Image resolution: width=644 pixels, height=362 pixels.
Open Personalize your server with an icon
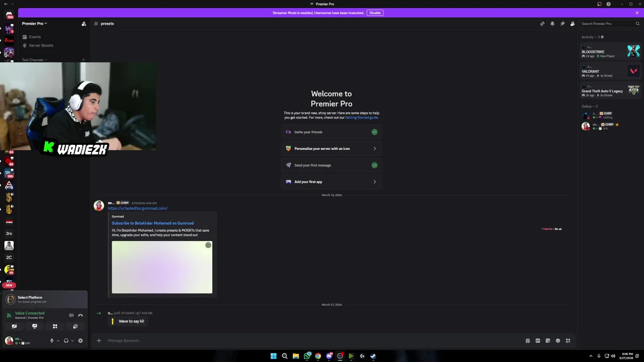point(332,149)
